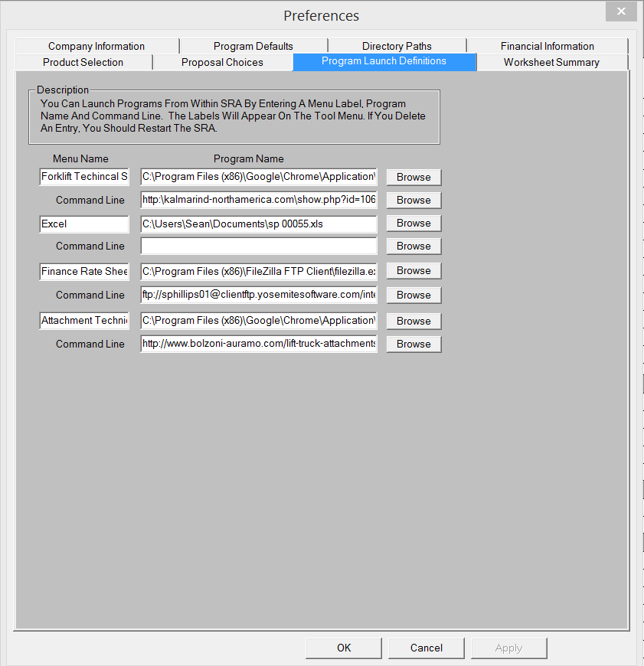Cancel the Preferences dialog
644x666 pixels.
pyautogui.click(x=426, y=648)
